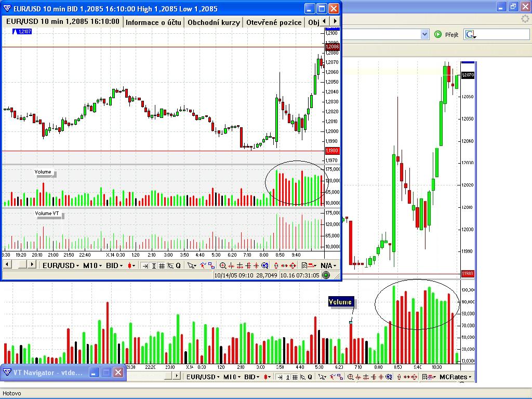Click the Volume VT indicator label
Viewport: 532px width, 399px height.
(x=47, y=214)
